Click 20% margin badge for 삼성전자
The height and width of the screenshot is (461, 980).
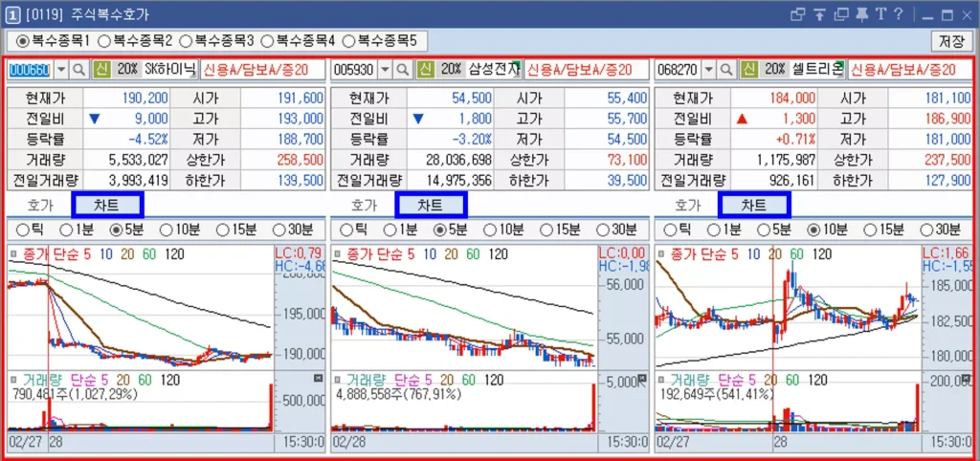(451, 69)
